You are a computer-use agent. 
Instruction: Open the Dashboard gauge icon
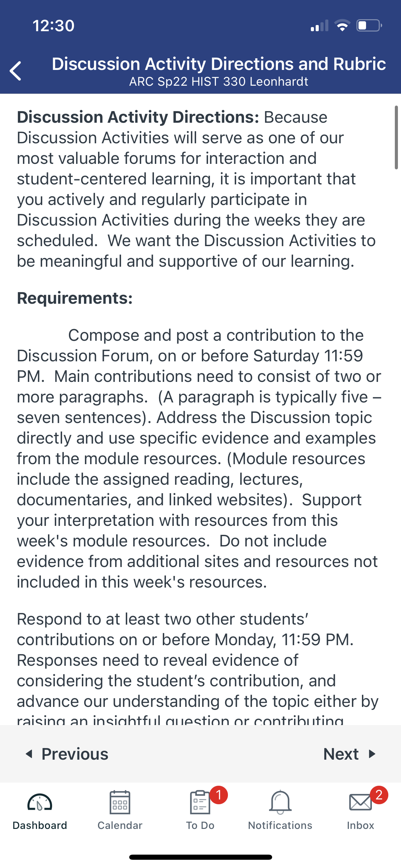click(40, 802)
